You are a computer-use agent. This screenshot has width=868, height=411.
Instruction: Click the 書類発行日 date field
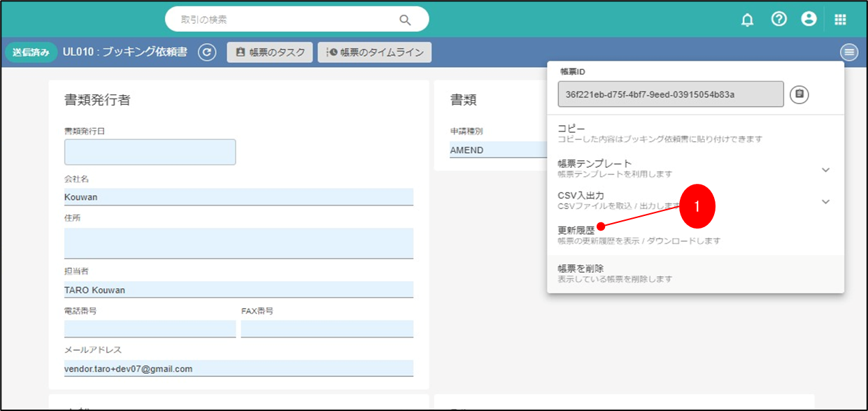150,152
